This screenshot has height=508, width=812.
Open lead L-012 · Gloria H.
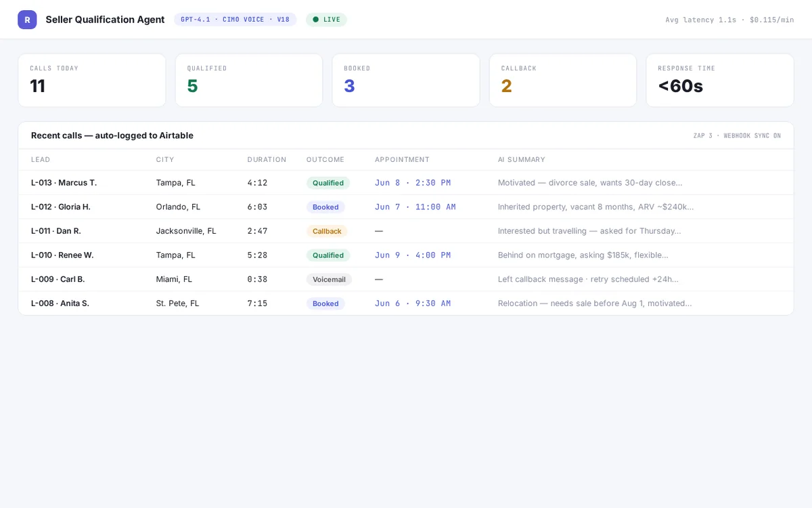click(x=61, y=207)
